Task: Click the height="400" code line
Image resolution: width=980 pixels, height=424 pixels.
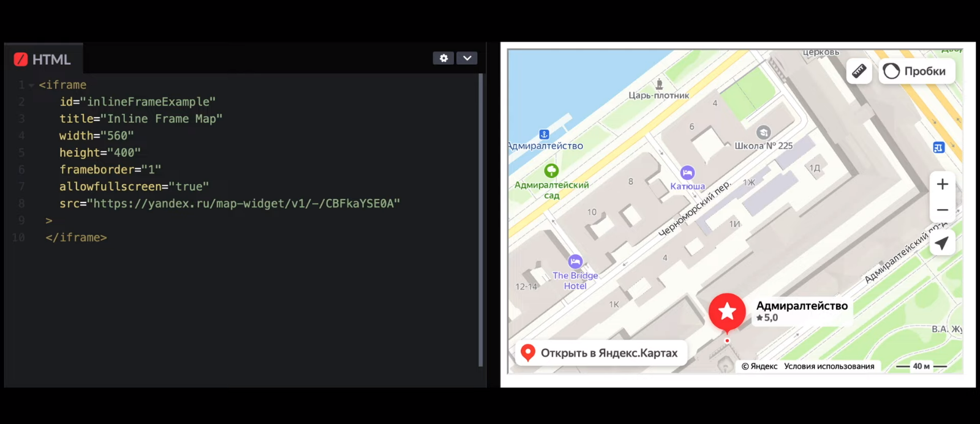Action: click(x=100, y=153)
